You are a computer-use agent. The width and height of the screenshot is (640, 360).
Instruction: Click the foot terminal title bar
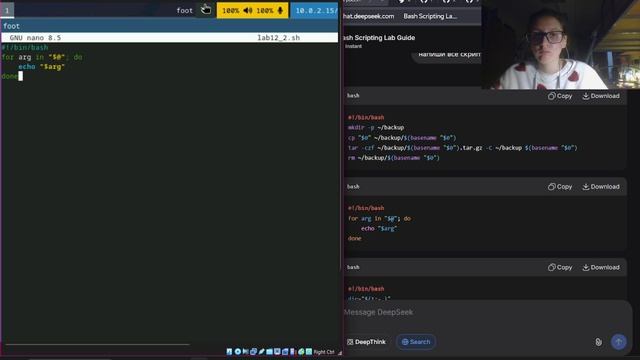tap(169, 26)
